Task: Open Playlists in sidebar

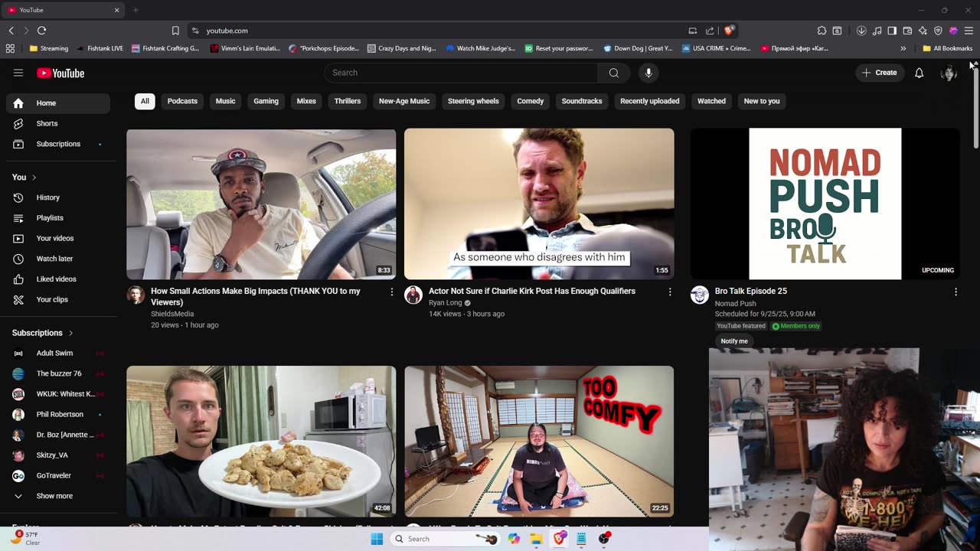Action: (58, 218)
